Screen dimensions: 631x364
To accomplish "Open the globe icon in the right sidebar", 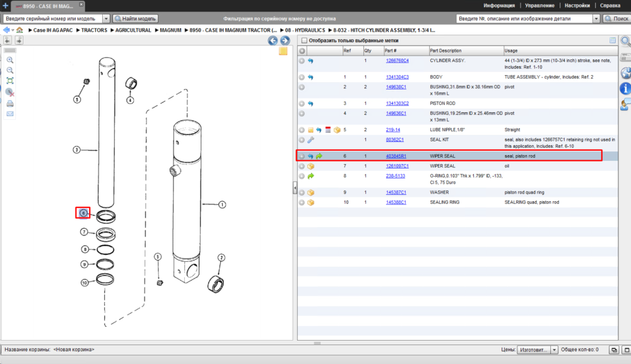I will point(626,73).
